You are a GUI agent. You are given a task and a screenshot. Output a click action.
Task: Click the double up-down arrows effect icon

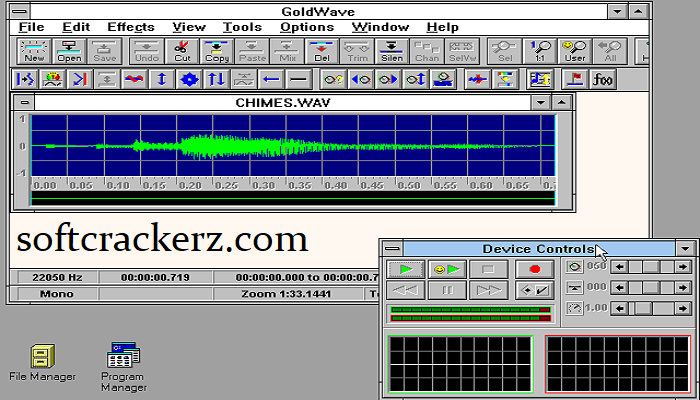click(217, 79)
